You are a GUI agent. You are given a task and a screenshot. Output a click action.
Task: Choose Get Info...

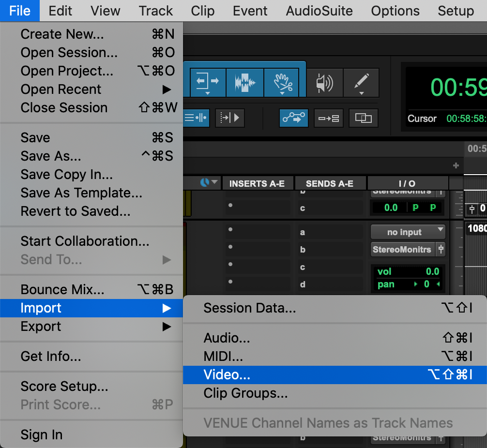pos(91,356)
